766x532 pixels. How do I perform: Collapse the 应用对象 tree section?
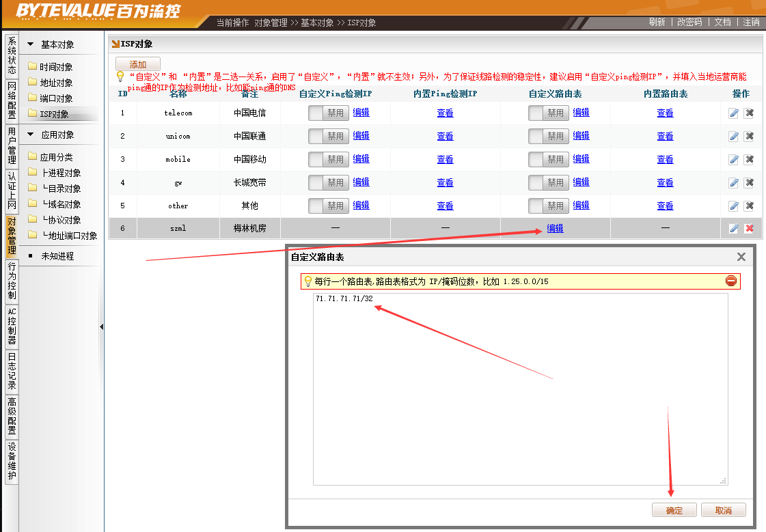(30, 135)
